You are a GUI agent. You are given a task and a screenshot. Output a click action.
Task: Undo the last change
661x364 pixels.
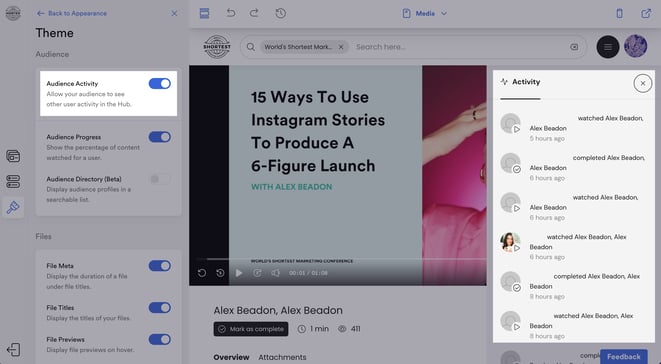(x=231, y=13)
